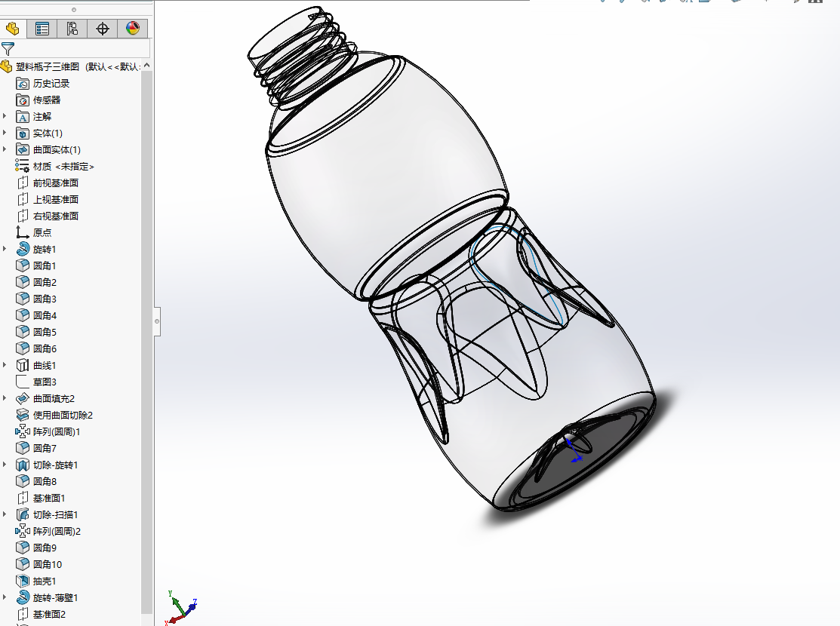The image size is (840, 626).
Task: Select the 前视基准面 front plane
Action: tap(56, 183)
